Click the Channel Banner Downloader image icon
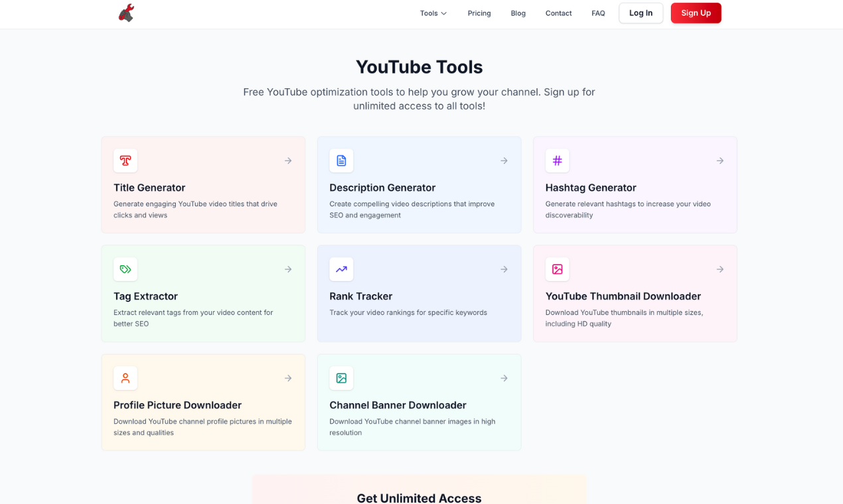This screenshot has width=843, height=504. pyautogui.click(x=341, y=378)
